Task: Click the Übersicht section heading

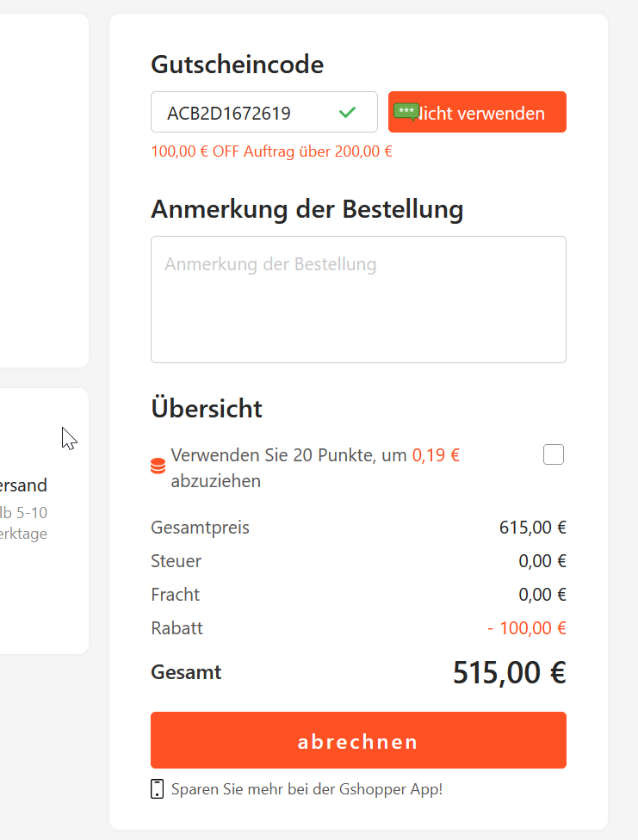Action: [x=207, y=408]
